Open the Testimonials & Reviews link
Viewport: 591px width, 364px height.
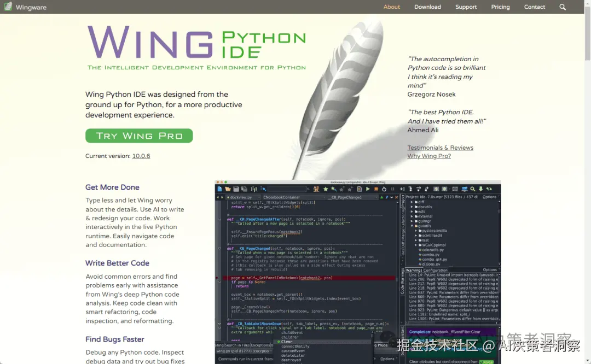pyautogui.click(x=440, y=148)
